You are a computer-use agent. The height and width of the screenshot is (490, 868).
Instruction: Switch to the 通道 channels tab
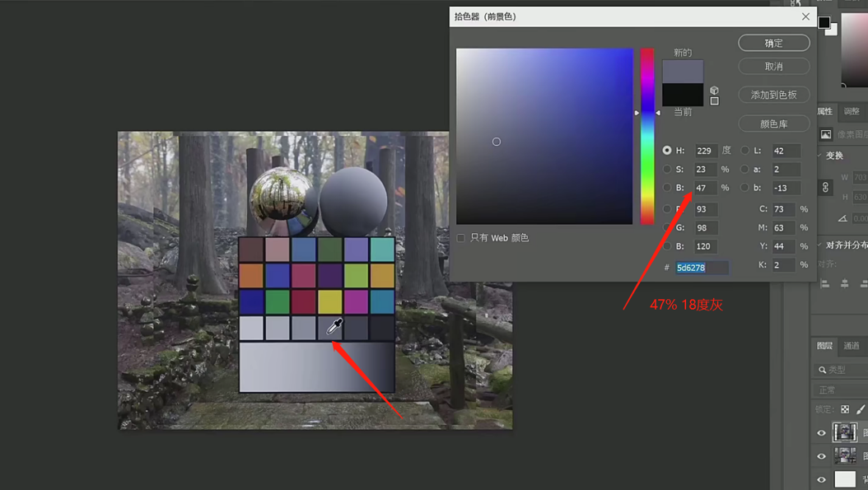tap(852, 346)
